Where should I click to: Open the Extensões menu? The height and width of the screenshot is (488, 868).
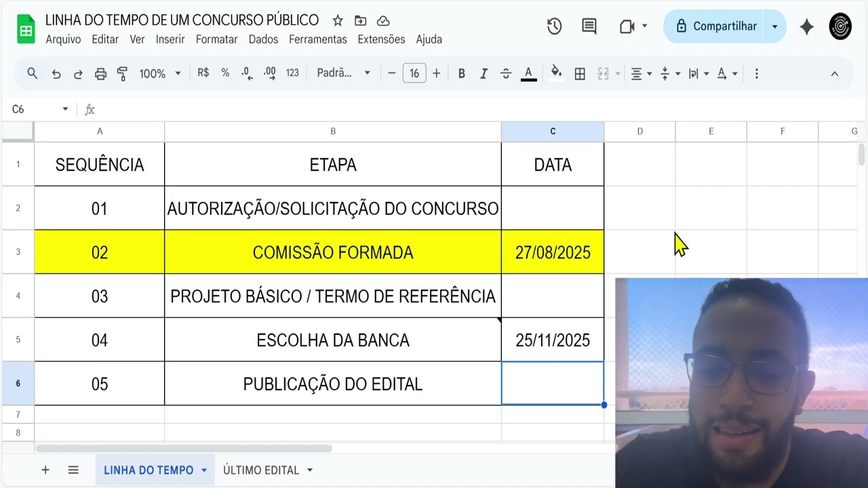[381, 39]
